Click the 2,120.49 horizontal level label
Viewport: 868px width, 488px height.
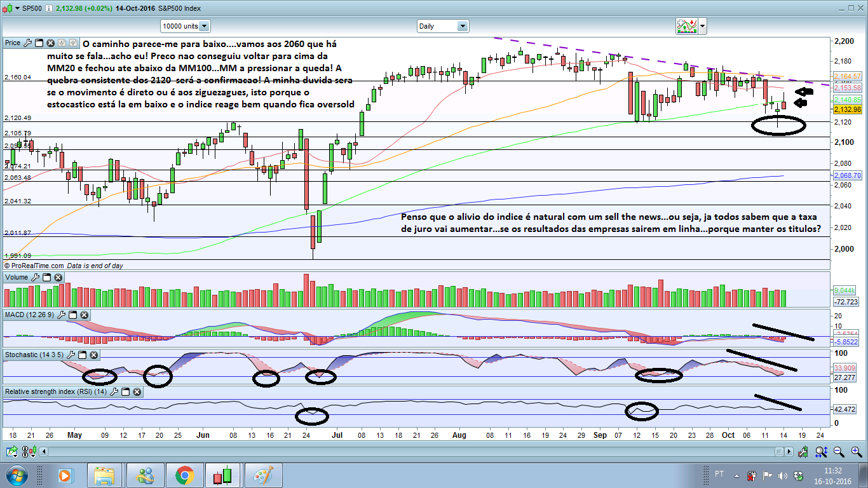tap(18, 118)
